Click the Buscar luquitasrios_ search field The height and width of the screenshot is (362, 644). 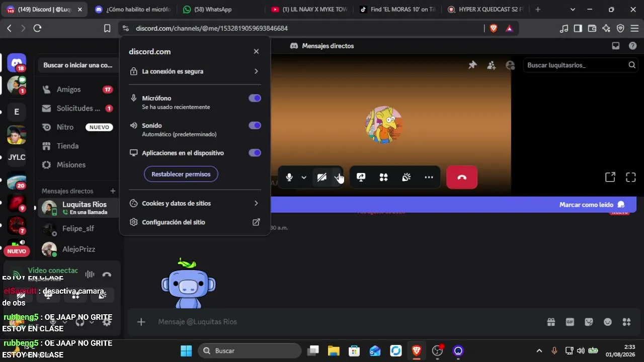click(x=581, y=65)
